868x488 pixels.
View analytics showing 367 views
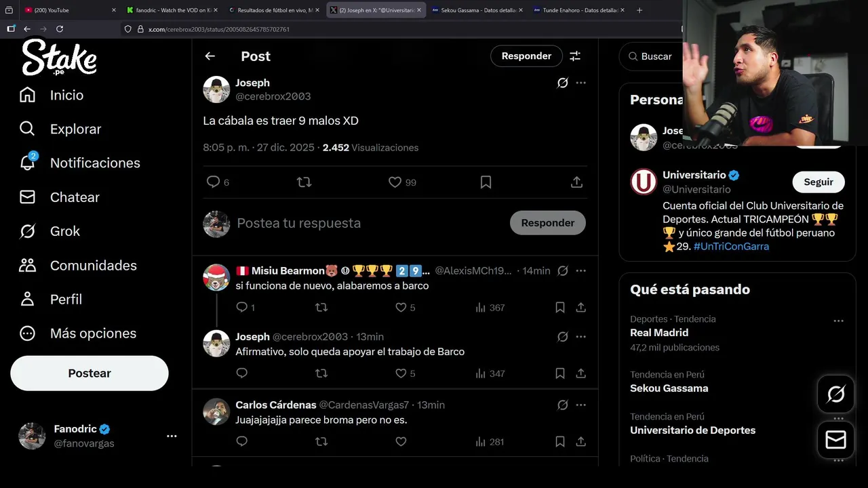tap(490, 307)
